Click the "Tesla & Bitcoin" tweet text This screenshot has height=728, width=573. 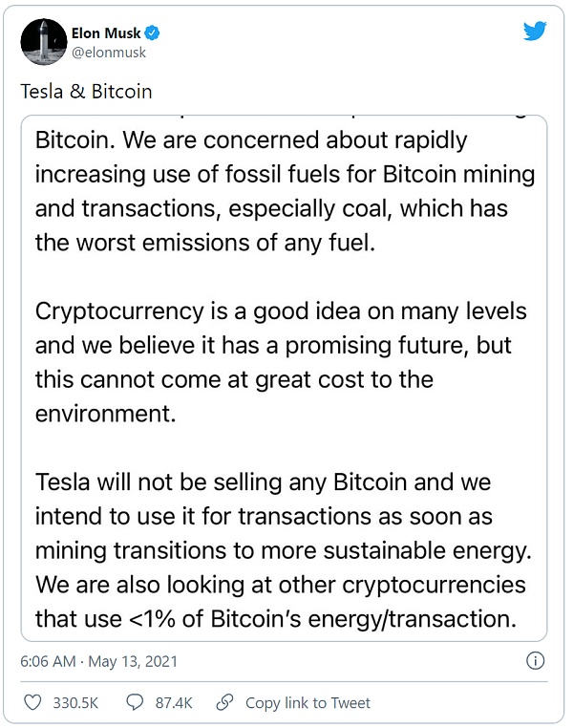pos(86,93)
